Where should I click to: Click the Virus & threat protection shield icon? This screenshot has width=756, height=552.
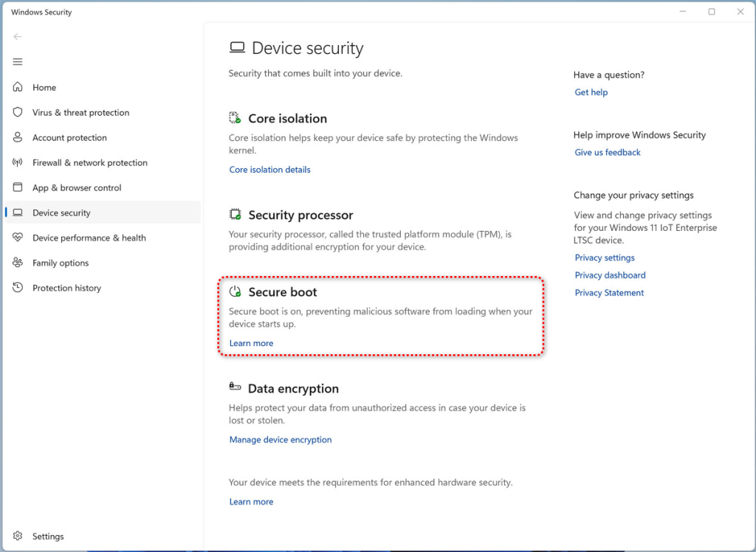18,112
